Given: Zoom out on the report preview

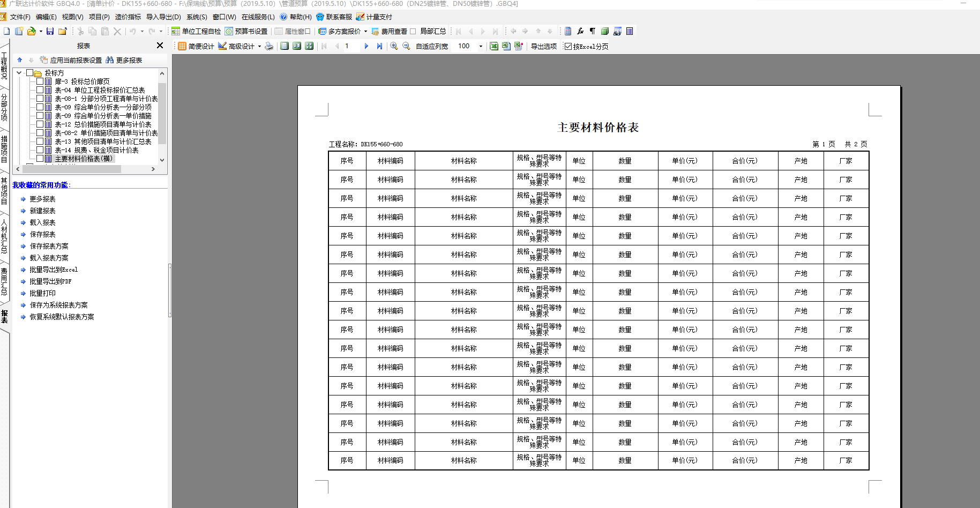Looking at the screenshot, I should point(406,46).
